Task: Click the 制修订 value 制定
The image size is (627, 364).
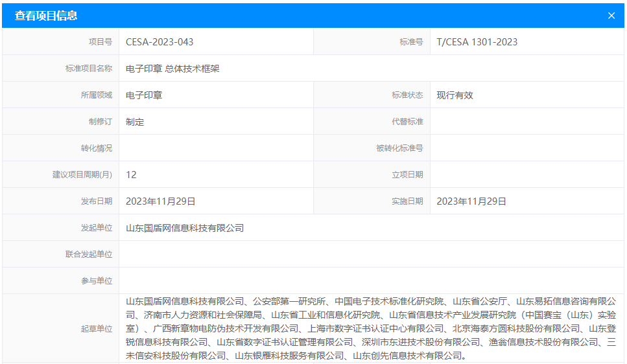Action: [x=135, y=122]
